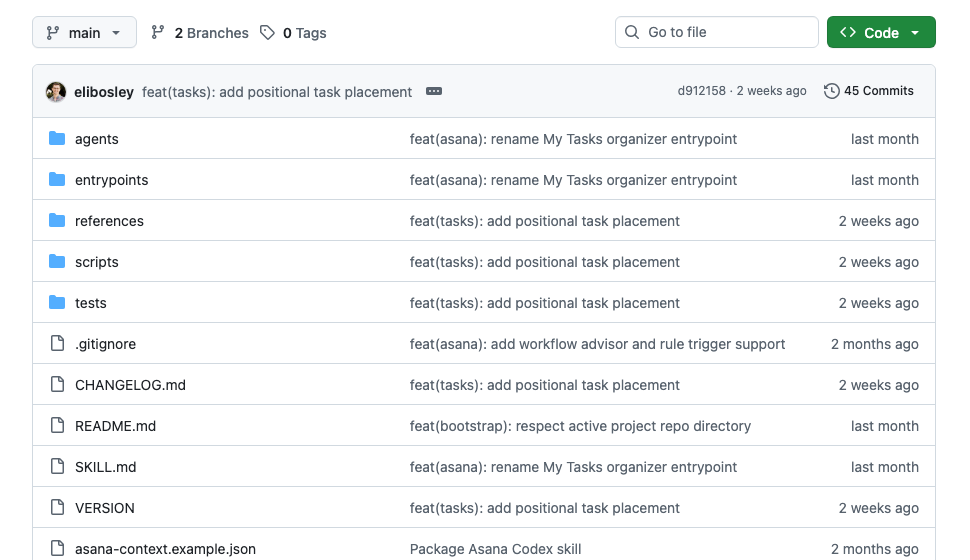Open the VERSION file
The image size is (970, 560).
[105, 508]
